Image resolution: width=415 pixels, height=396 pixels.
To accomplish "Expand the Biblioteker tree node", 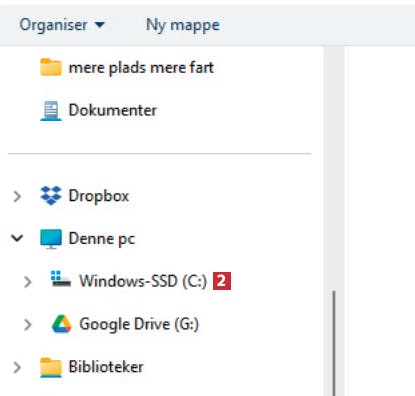I will pyautogui.click(x=17, y=367).
